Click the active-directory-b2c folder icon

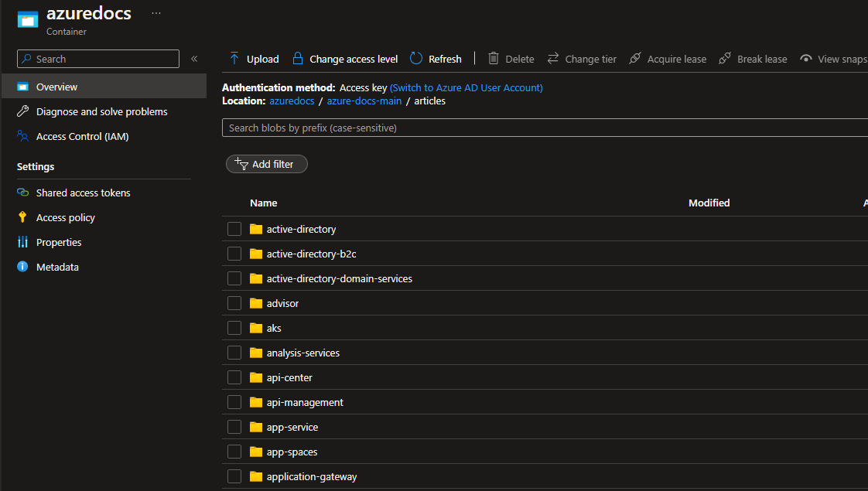tap(256, 254)
